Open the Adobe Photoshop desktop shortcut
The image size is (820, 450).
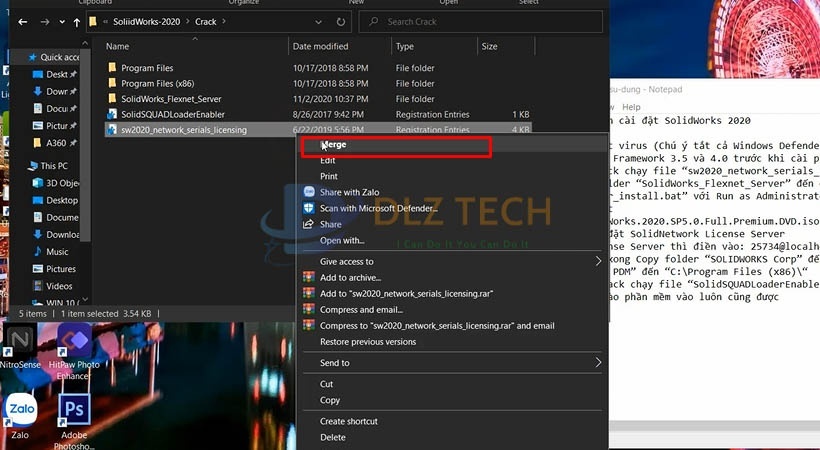pos(74,422)
